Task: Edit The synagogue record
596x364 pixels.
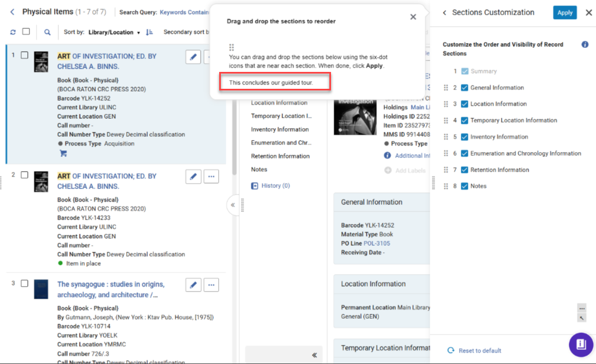Action: pyautogui.click(x=193, y=285)
